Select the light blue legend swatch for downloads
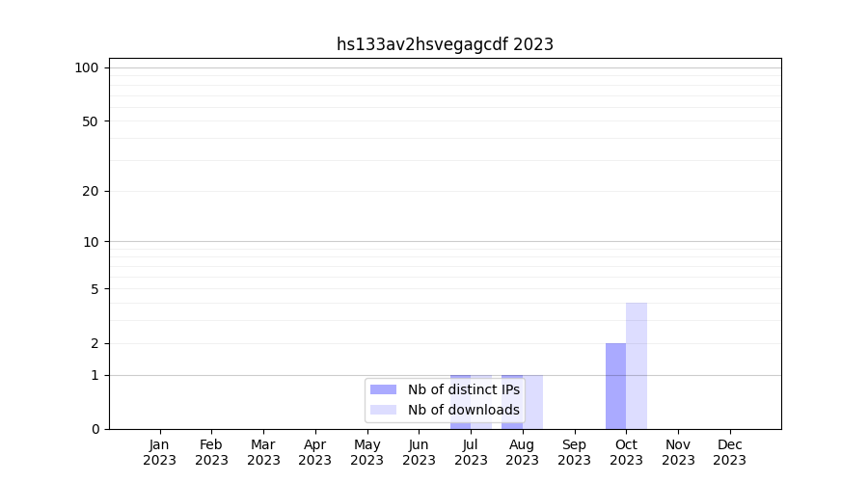The image size is (868, 482). (x=383, y=410)
